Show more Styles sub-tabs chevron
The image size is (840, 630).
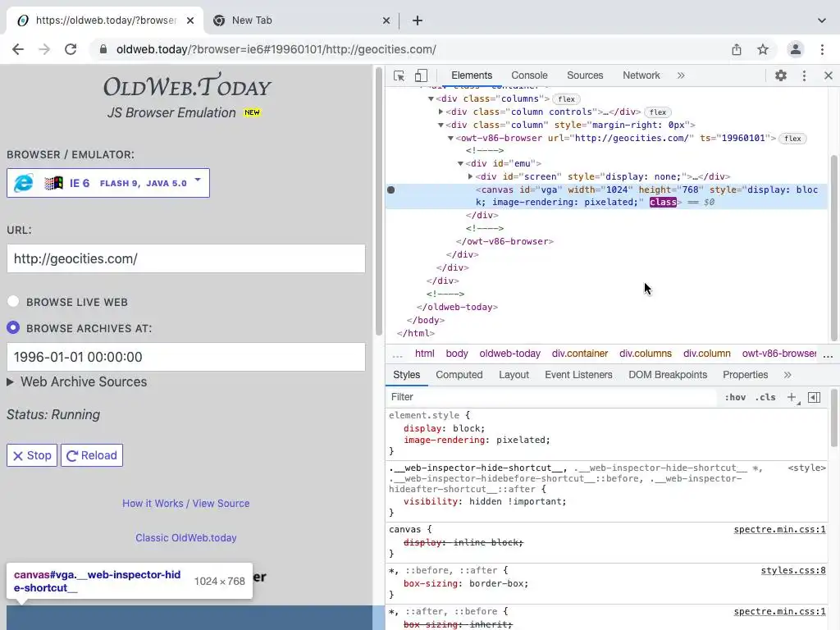click(x=787, y=375)
